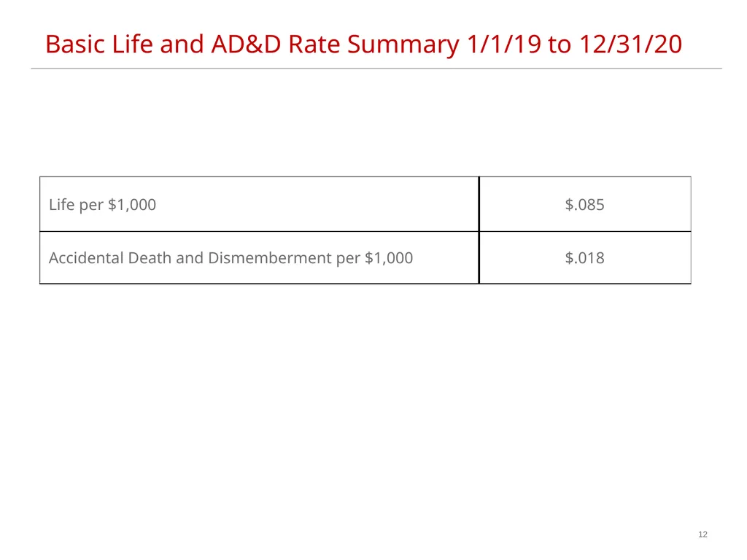Click the border line between the two table rows
The width and height of the screenshot is (747, 560).
(365, 231)
